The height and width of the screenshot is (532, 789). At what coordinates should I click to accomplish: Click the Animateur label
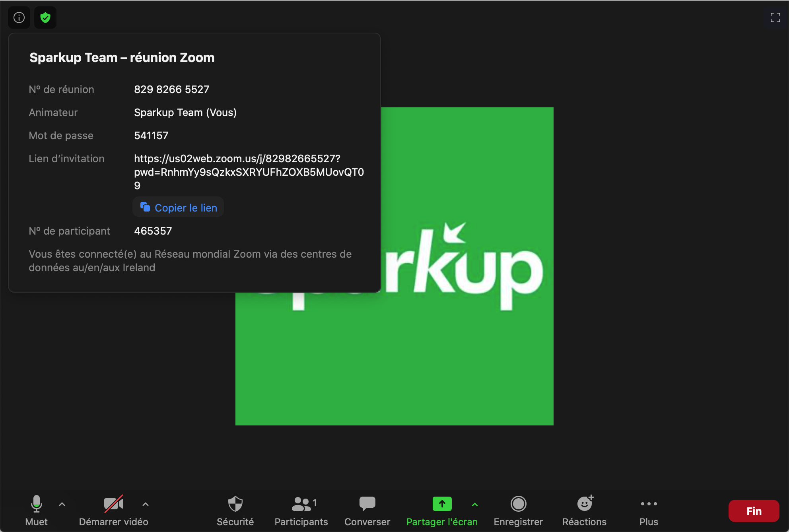point(53,113)
